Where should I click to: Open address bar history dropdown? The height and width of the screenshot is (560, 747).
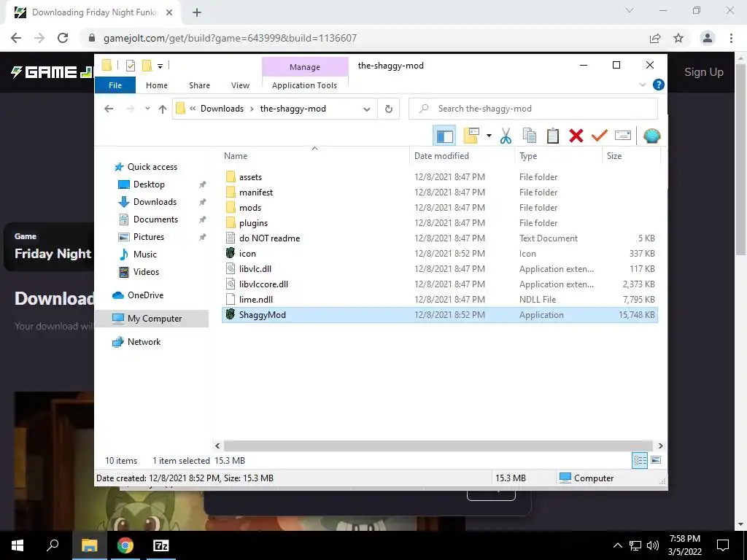click(366, 109)
